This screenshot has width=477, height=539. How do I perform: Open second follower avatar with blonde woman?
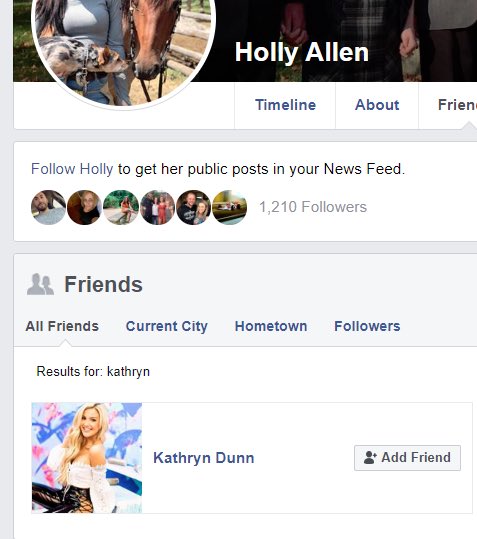tap(84, 207)
